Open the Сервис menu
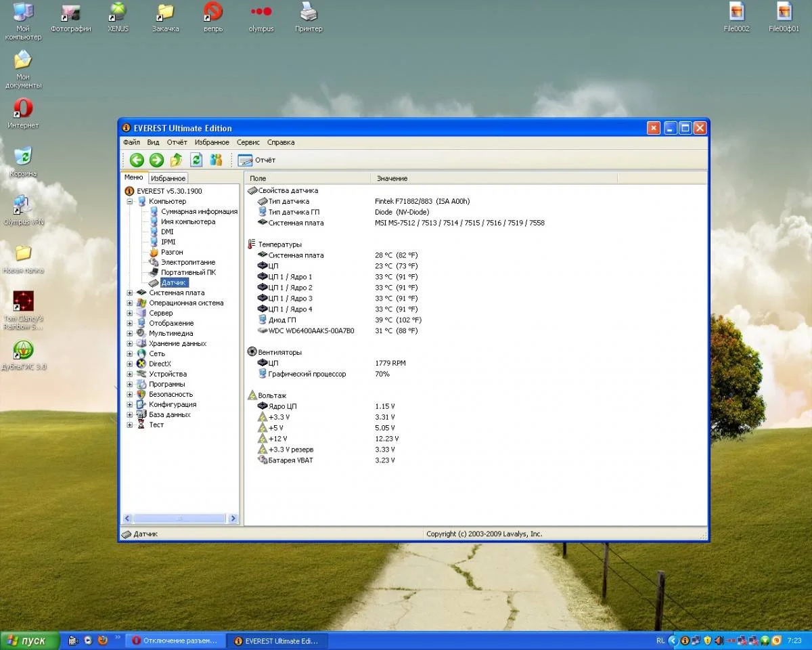Screen dimensions: 812x650 point(248,143)
